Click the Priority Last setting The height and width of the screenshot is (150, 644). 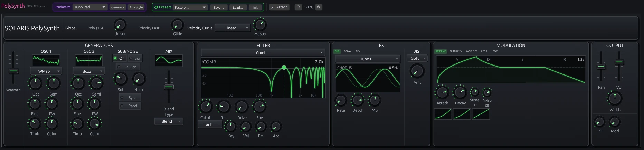149,28
